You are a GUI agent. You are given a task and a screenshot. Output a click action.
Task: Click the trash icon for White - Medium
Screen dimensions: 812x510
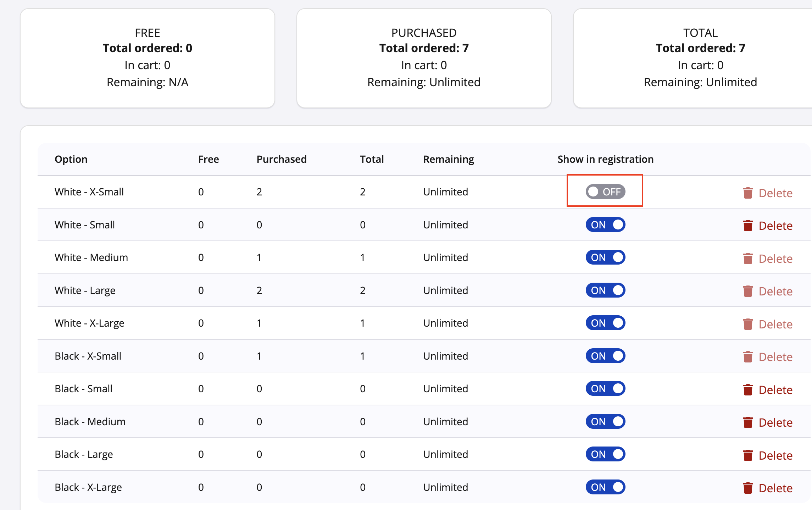click(x=747, y=258)
